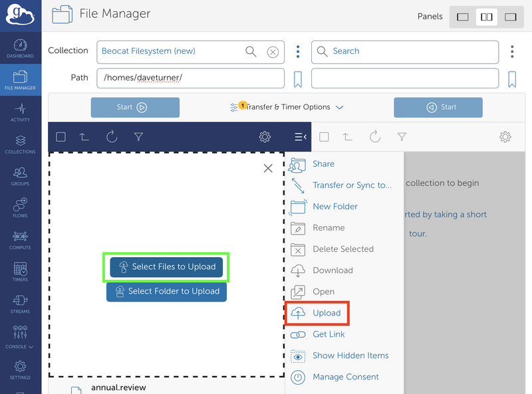532x394 pixels.
Task: Open Activity in the sidebar
Action: click(x=20, y=112)
